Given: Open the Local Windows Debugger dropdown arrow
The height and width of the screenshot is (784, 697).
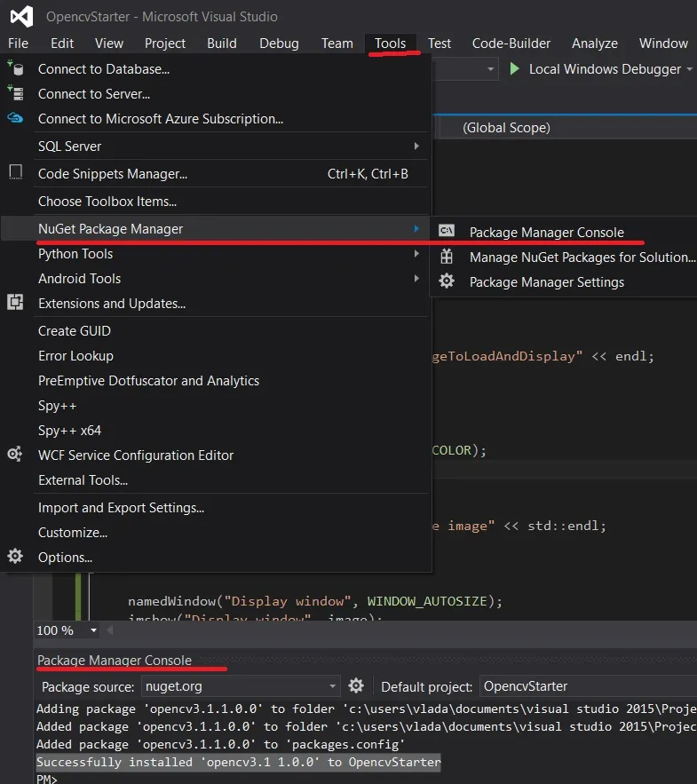Looking at the screenshot, I should pyautogui.click(x=690, y=69).
